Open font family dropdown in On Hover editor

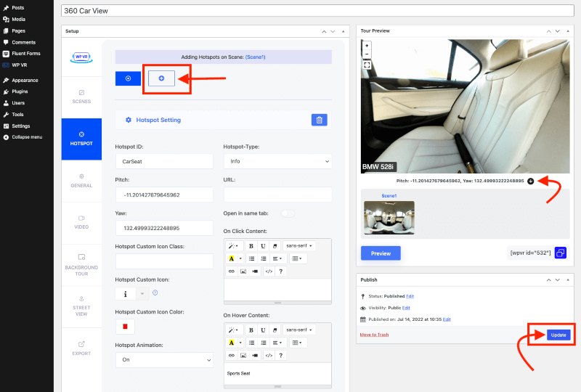point(298,330)
